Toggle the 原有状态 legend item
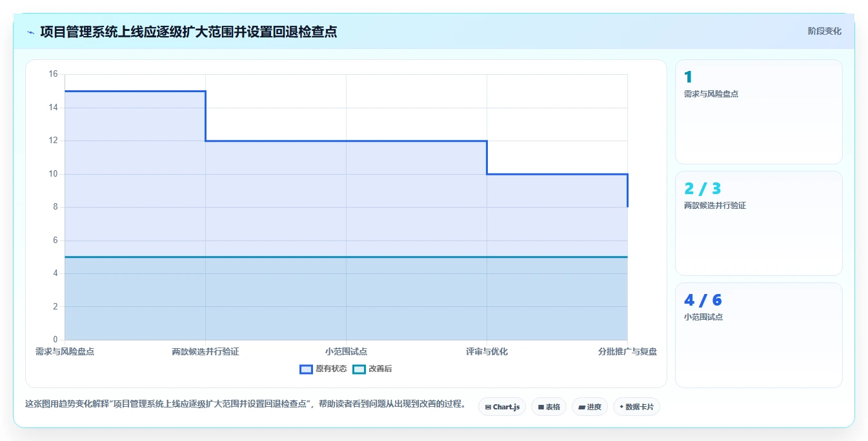 point(323,369)
